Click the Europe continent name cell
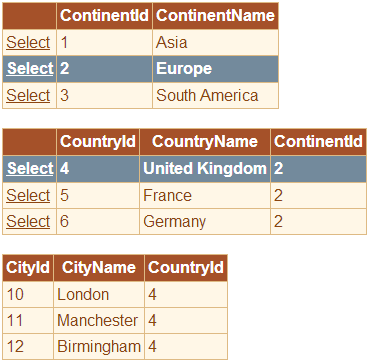 (215, 69)
